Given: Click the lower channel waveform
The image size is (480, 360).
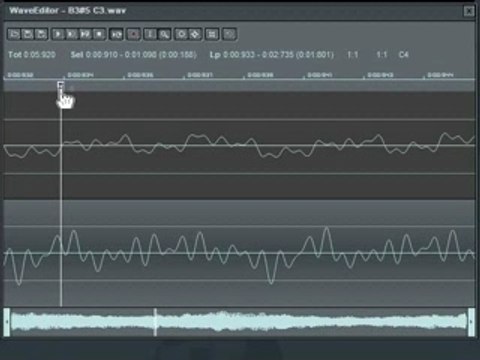Looking at the screenshot, I should [239, 253].
